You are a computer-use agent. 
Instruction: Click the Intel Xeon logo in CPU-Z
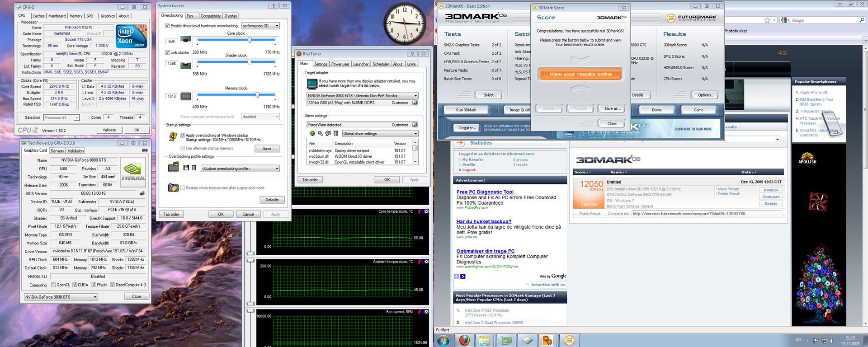click(x=132, y=37)
